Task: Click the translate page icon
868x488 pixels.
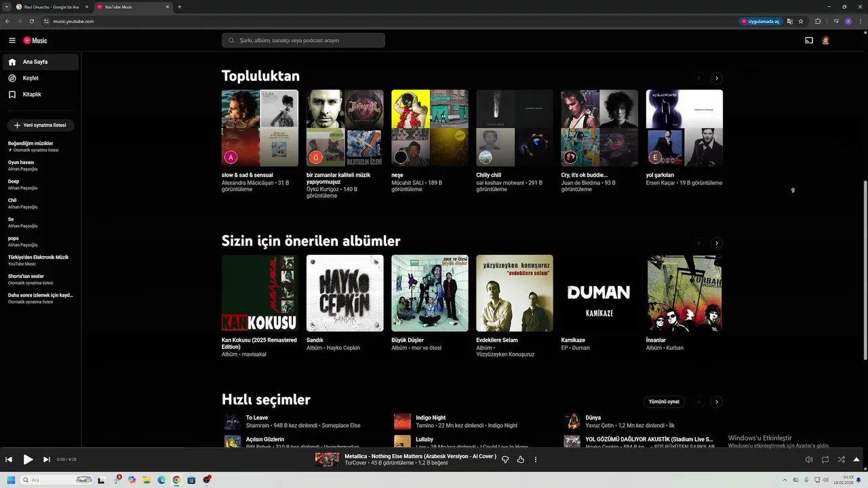Action: [x=790, y=21]
